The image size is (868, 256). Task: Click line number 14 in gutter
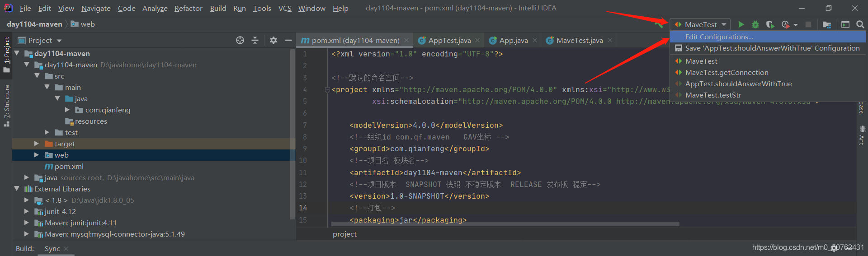point(303,208)
